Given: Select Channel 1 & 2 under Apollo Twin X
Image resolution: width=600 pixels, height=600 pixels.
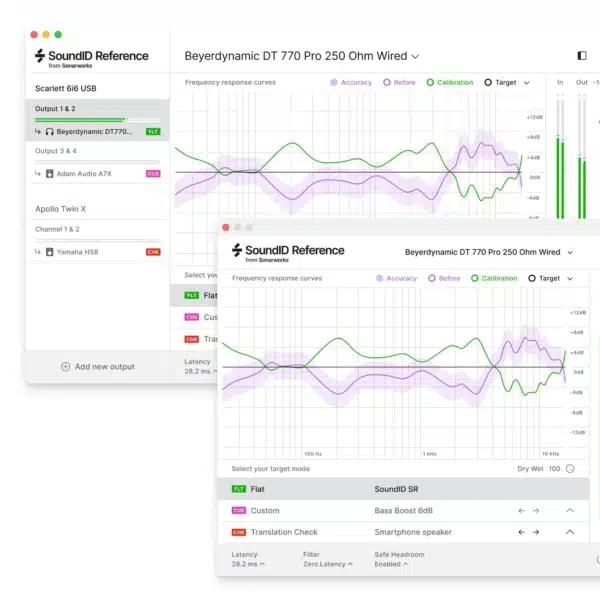Looking at the screenshot, I should pos(57,229).
